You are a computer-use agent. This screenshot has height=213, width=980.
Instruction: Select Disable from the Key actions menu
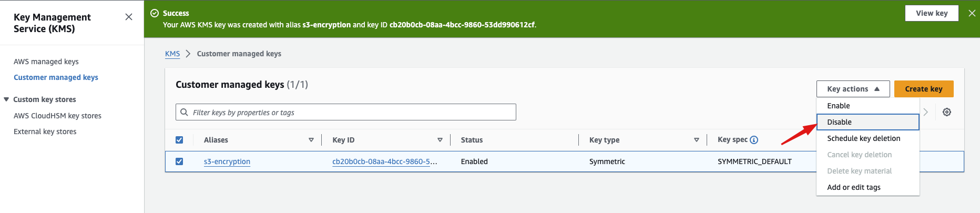click(x=839, y=122)
